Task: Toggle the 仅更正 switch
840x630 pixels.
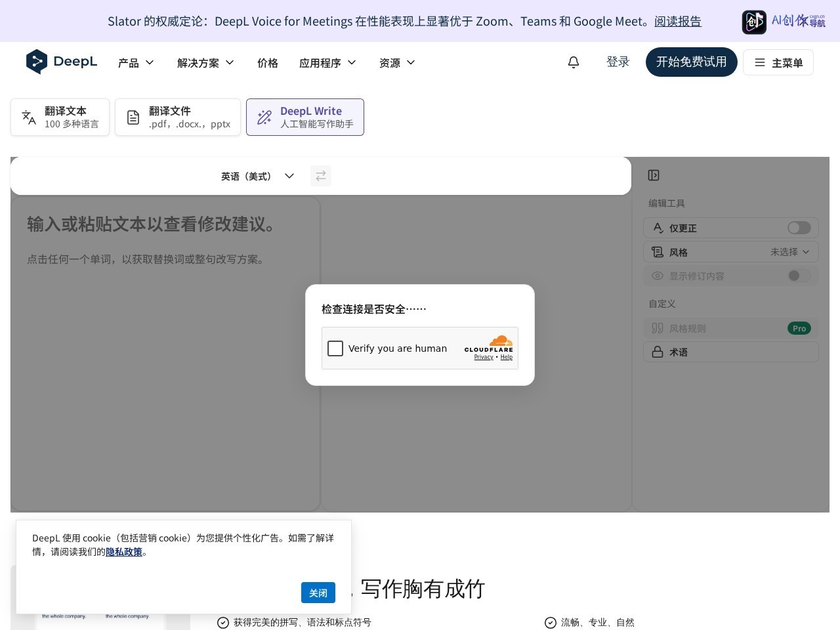Action: click(x=799, y=228)
